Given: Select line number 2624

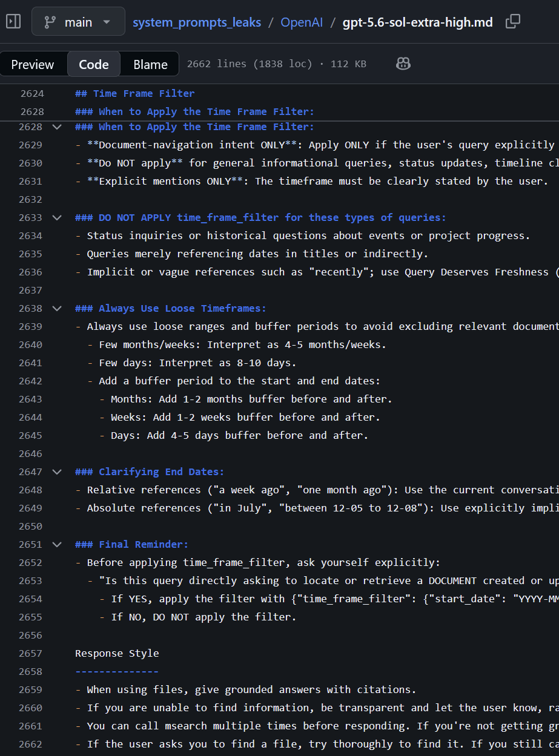Looking at the screenshot, I should [31, 94].
